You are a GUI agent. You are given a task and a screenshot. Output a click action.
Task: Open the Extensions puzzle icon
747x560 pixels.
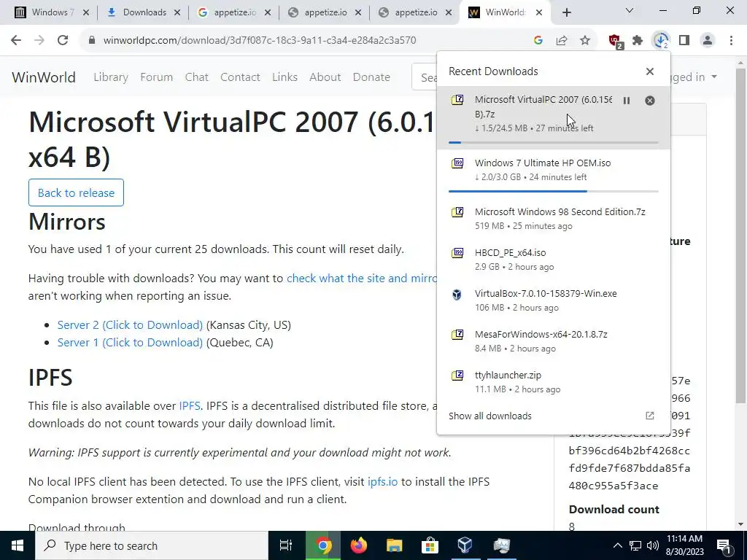(x=638, y=41)
